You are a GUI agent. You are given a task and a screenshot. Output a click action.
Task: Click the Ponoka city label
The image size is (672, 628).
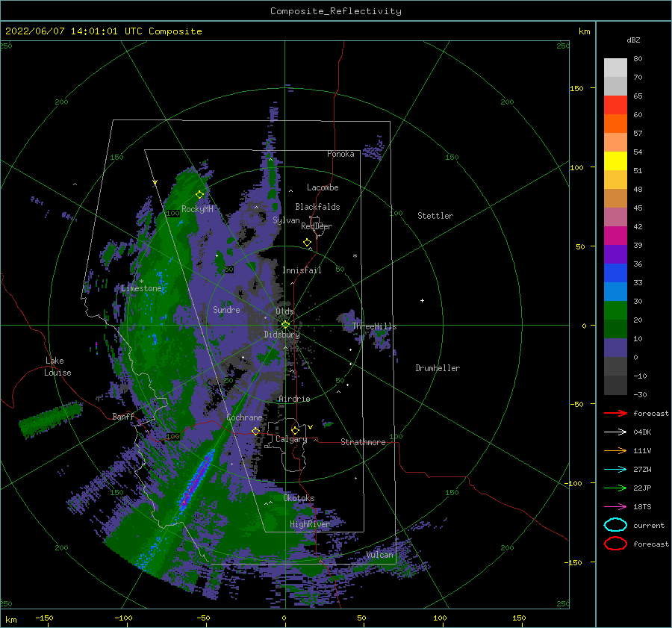(340, 154)
